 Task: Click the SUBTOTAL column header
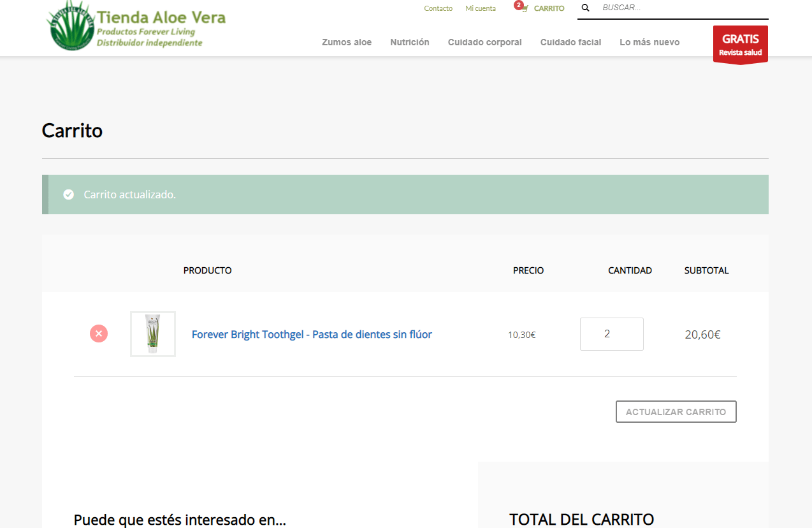click(x=707, y=270)
